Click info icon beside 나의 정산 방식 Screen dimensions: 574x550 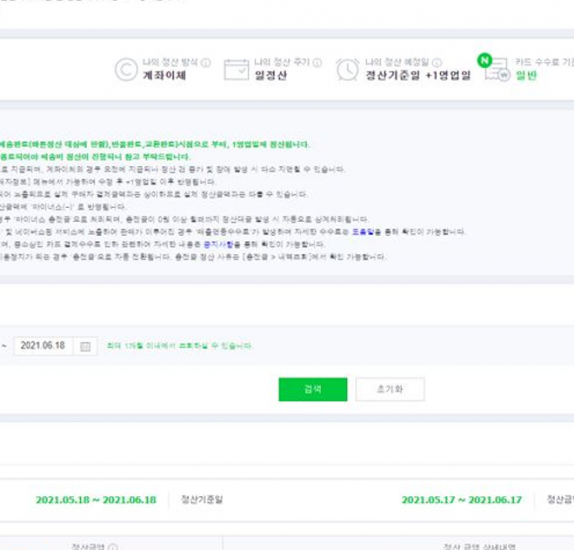pos(206,63)
